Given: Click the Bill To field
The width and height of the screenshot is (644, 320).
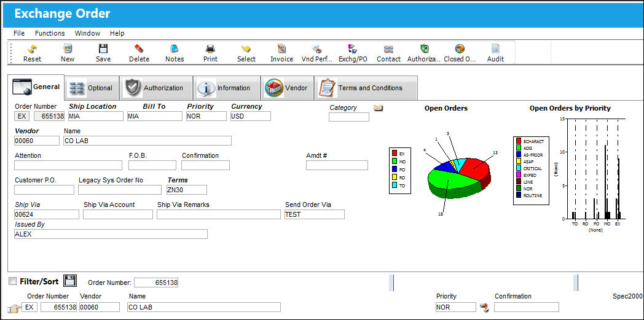Looking at the screenshot, I should [x=154, y=116].
